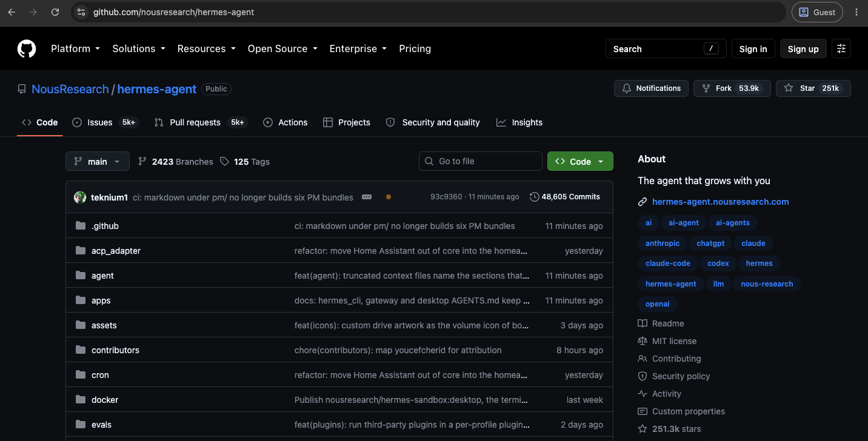Open the Contributing link

click(x=669, y=359)
